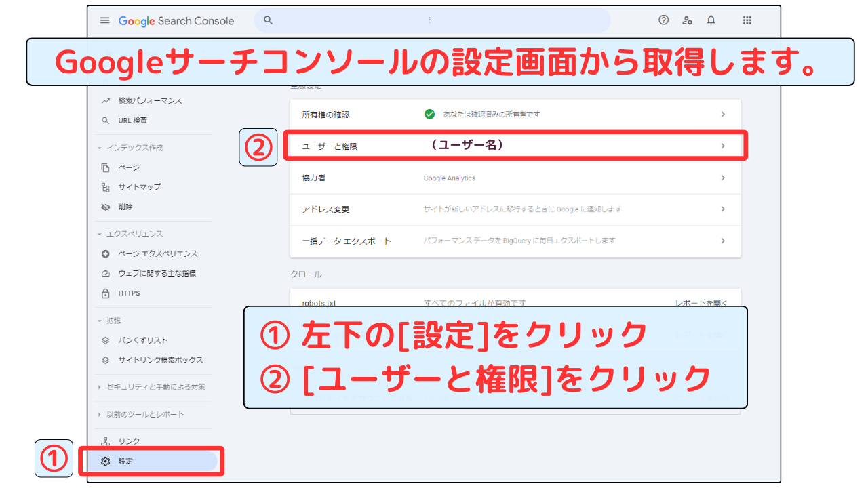Click the sitemap icon beside サイトマップ
This screenshot has height=488, width=868.
tap(105, 187)
